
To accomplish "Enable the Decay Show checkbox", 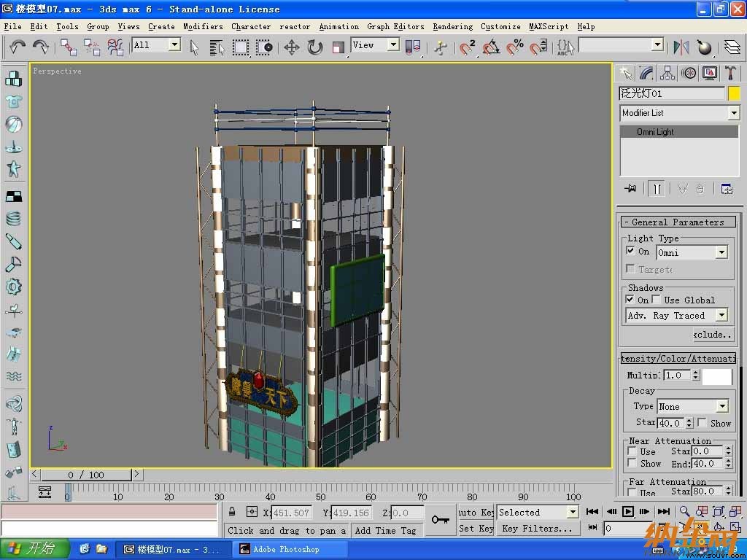I will tap(702, 422).
